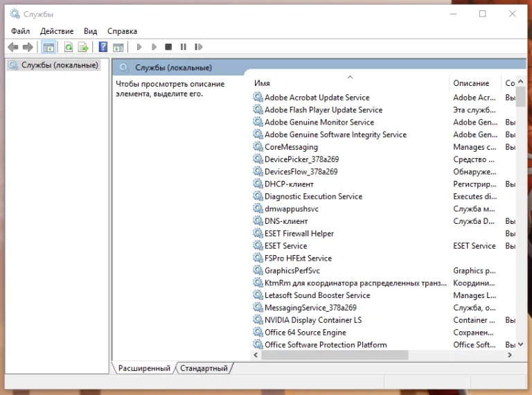Open the Файл menu
The width and height of the screenshot is (532, 395).
tap(20, 31)
